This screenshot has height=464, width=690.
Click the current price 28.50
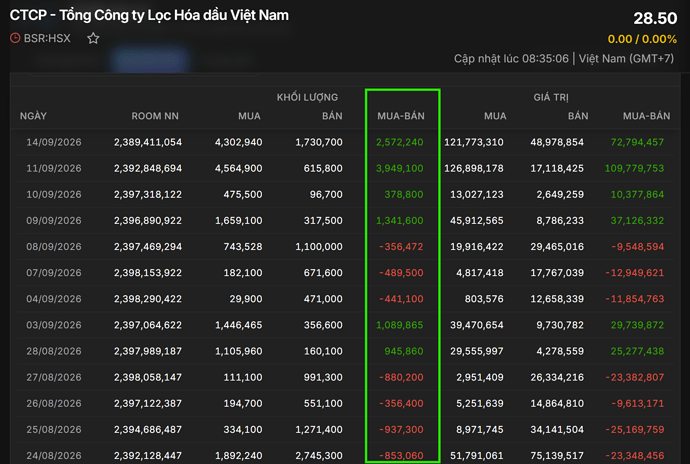point(655,18)
